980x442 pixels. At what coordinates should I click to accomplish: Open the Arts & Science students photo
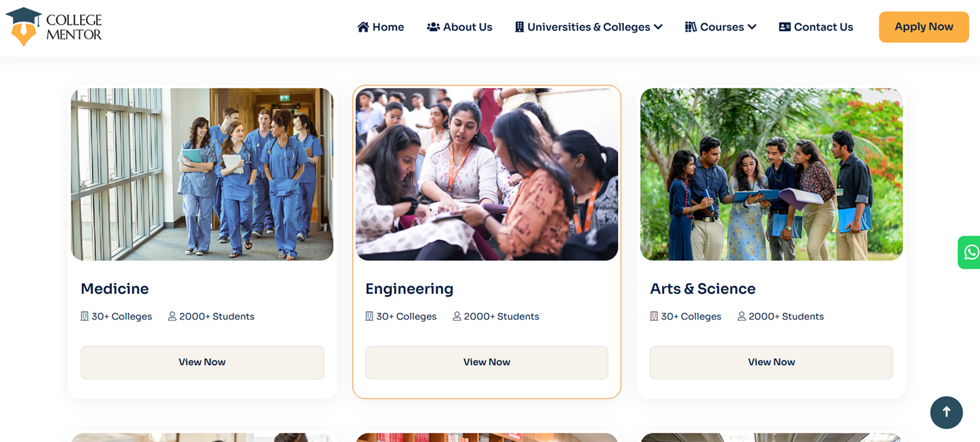click(771, 174)
